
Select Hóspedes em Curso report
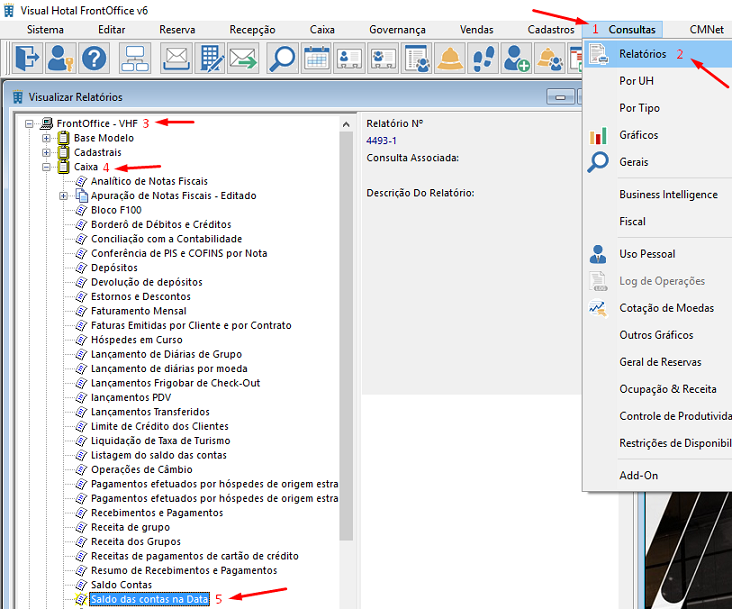137,340
